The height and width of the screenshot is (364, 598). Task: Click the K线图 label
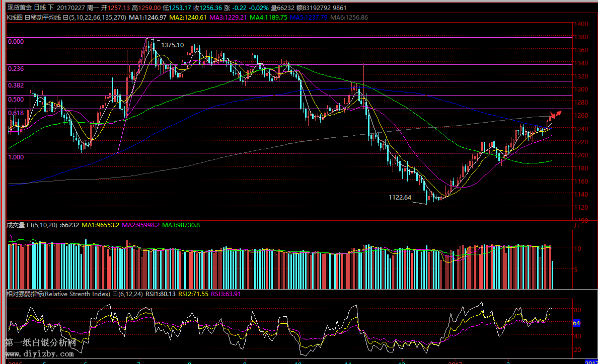tap(15, 18)
